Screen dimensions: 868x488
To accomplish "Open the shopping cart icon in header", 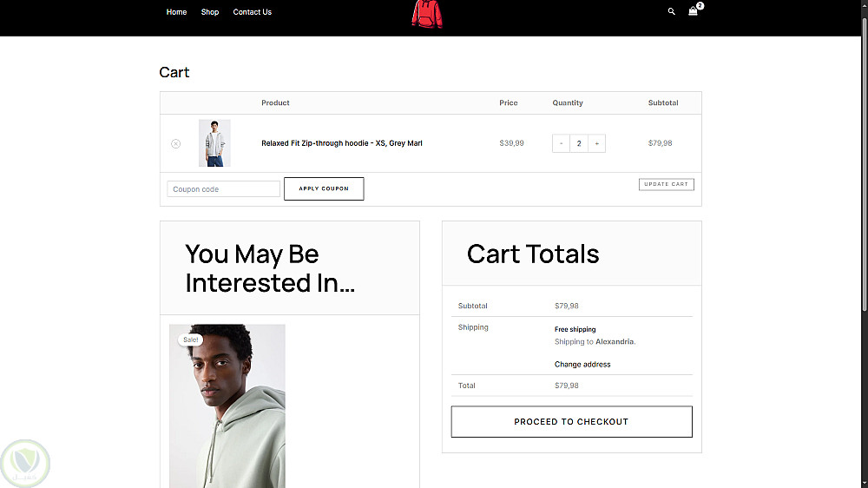I will pyautogui.click(x=693, y=12).
